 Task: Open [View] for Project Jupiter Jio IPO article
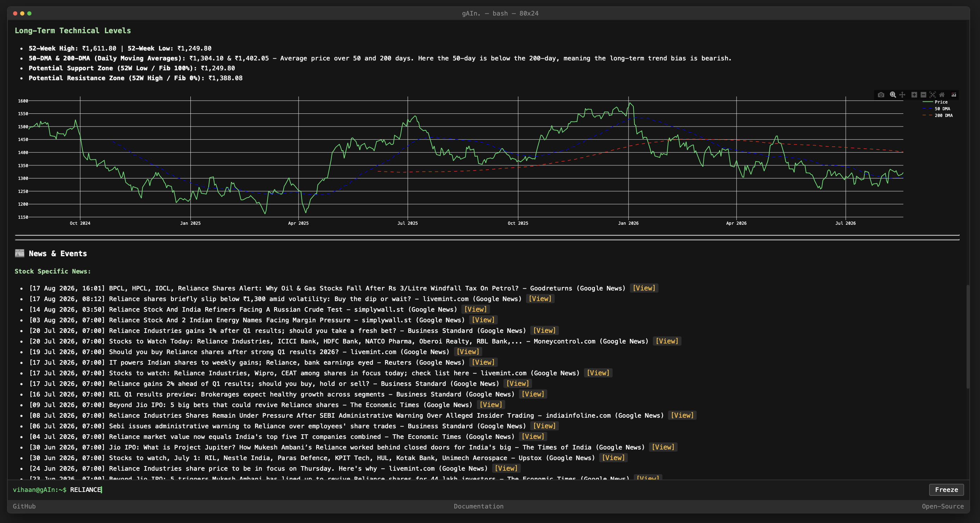coord(663,447)
